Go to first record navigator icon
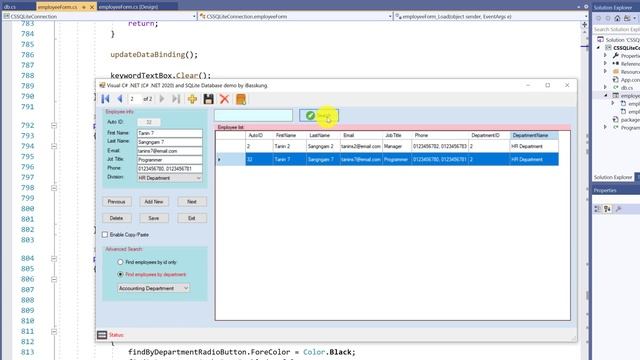This screenshot has width=640, height=360. [x=105, y=99]
